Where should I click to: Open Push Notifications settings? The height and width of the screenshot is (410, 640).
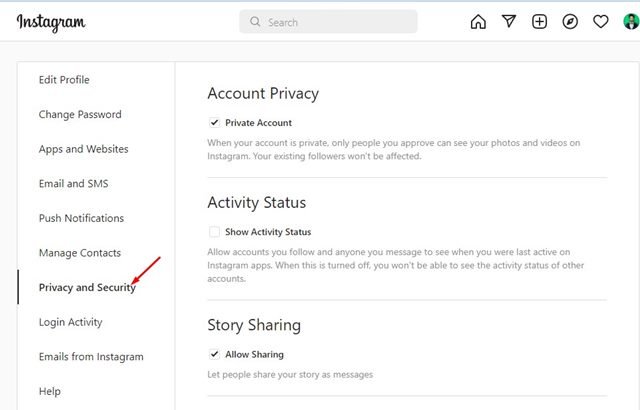pyautogui.click(x=81, y=218)
